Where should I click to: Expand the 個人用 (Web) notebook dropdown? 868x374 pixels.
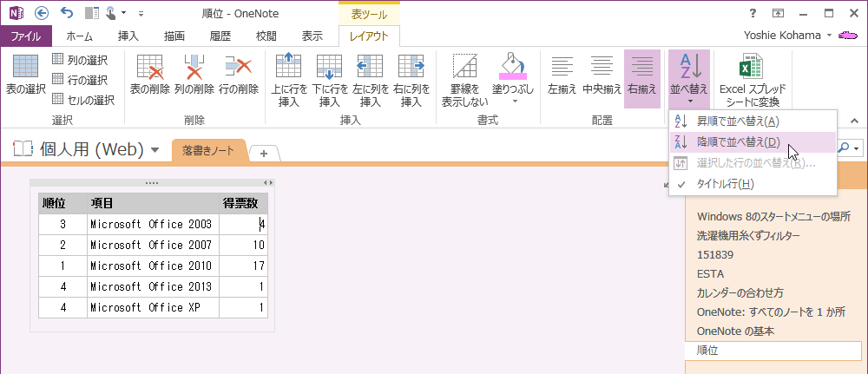(155, 150)
